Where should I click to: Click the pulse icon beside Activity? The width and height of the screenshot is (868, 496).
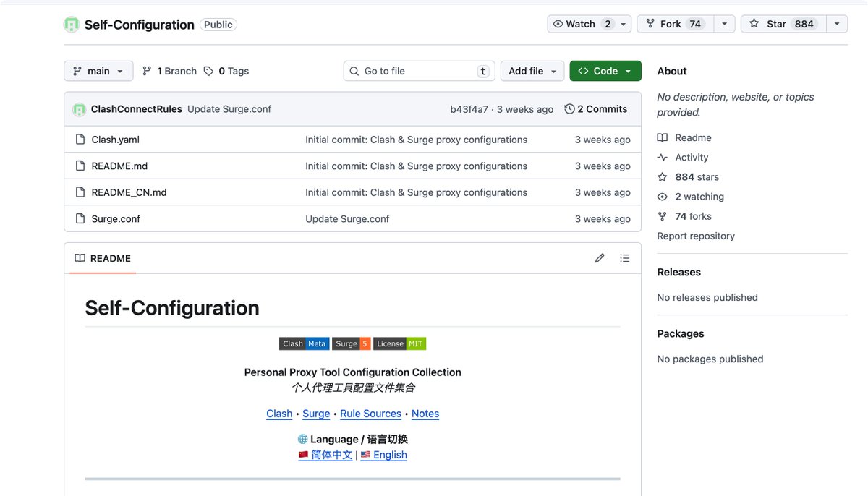coord(662,157)
